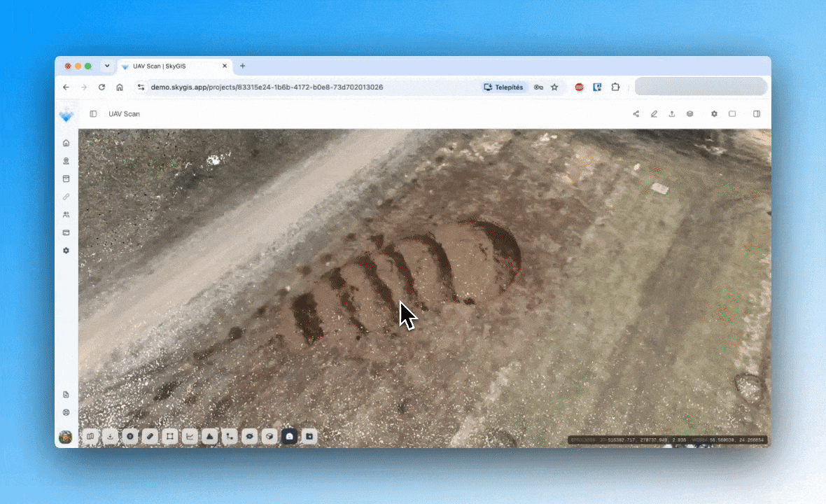826x504 pixels.
Task: Select the 3D cube tool in toolbar
Action: [x=269, y=436]
